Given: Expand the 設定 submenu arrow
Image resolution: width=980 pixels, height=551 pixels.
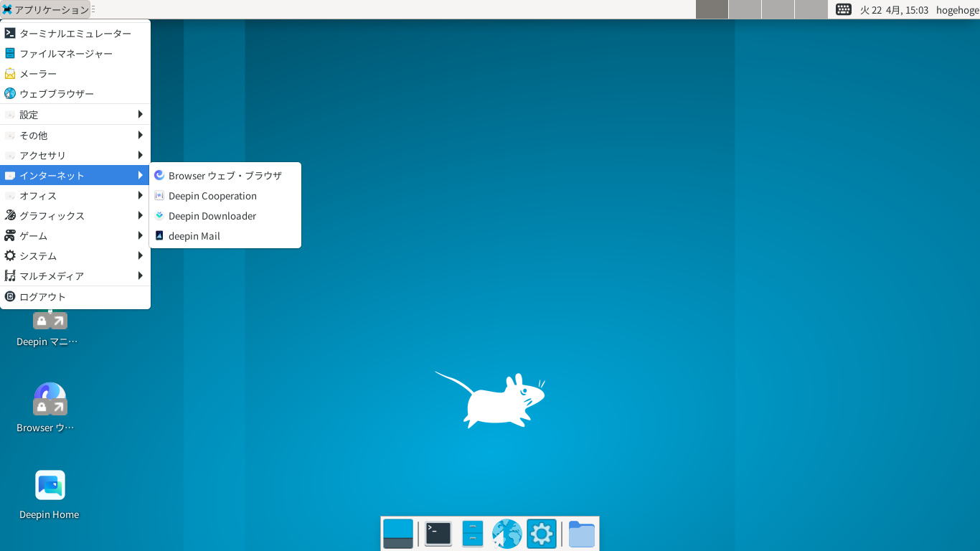Looking at the screenshot, I should tap(141, 114).
